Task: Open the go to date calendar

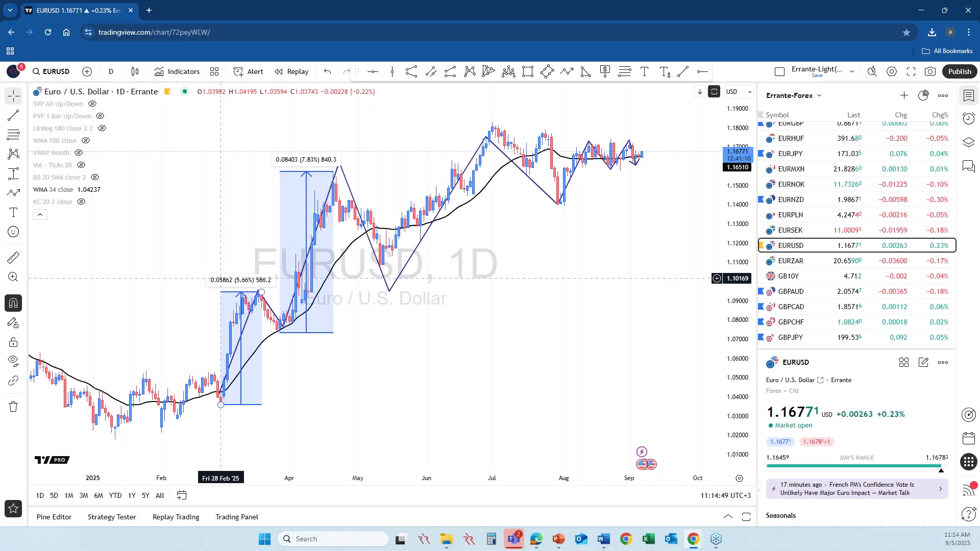Action: coord(181,495)
